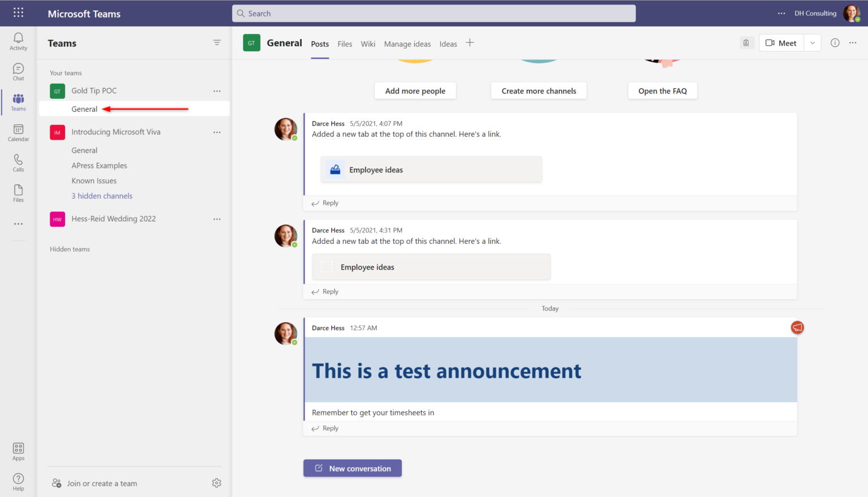
Task: Open the Activity feed
Action: [x=18, y=41]
